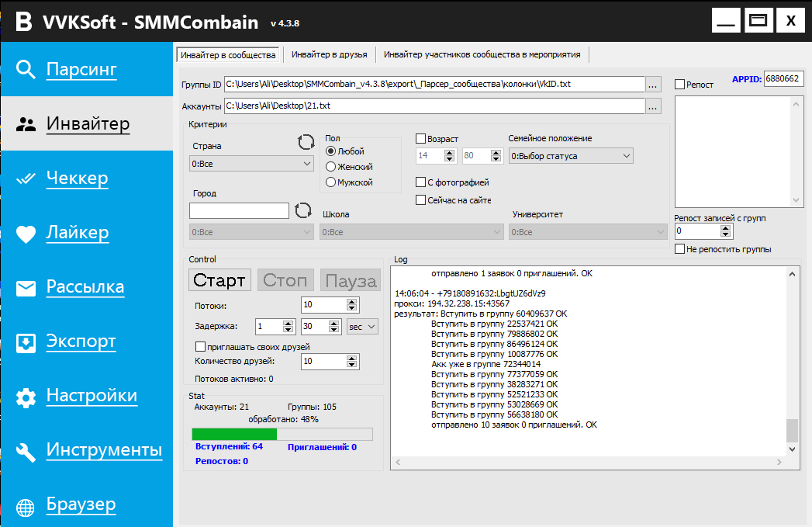Switch to Инвайтер в друзья tab
Image resolution: width=812 pixels, height=527 pixels.
329,55
